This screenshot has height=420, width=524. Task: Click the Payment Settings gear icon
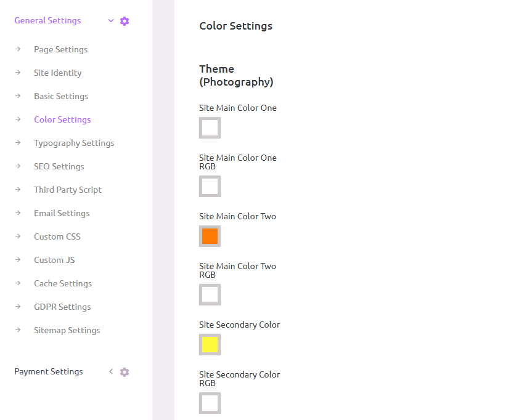(125, 372)
